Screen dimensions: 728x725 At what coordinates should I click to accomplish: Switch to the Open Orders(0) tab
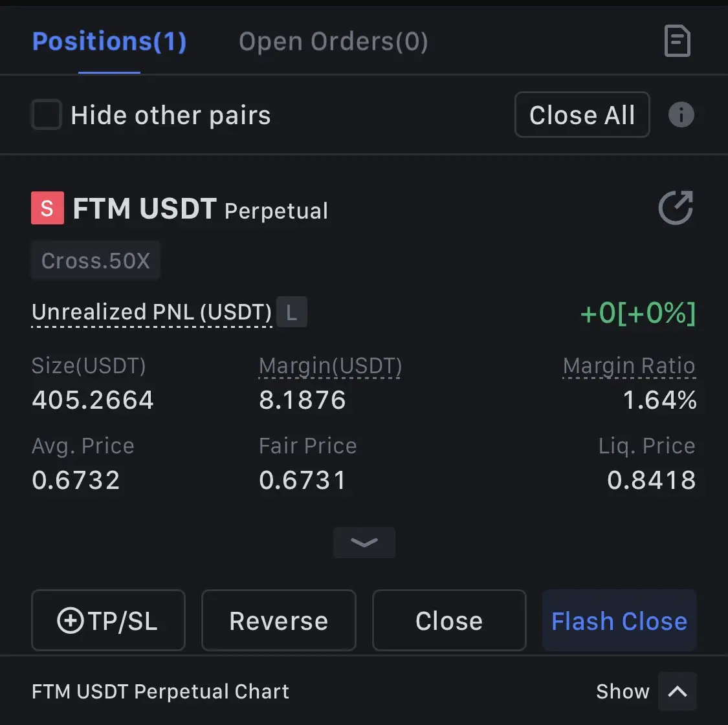(333, 42)
